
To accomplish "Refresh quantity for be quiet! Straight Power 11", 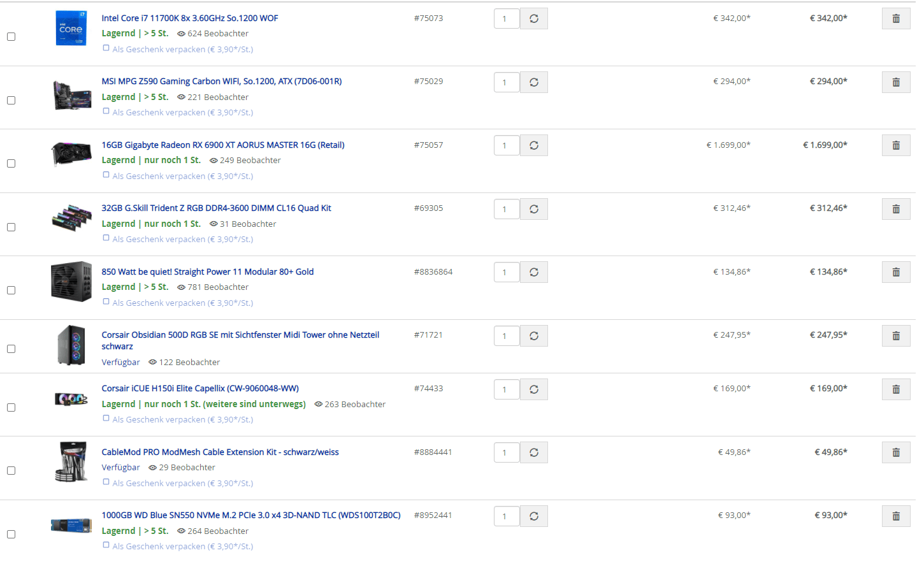I will point(534,272).
